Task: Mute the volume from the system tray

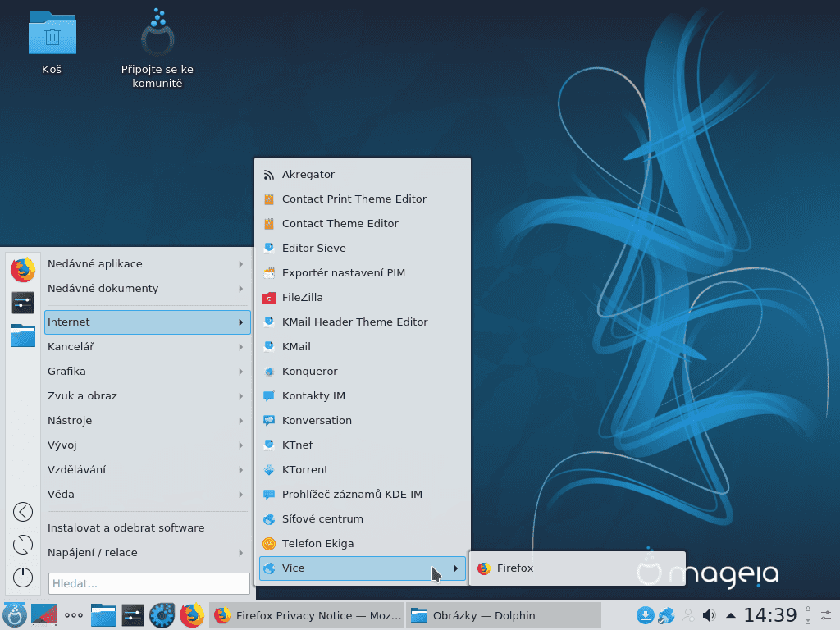Action: 707,614
